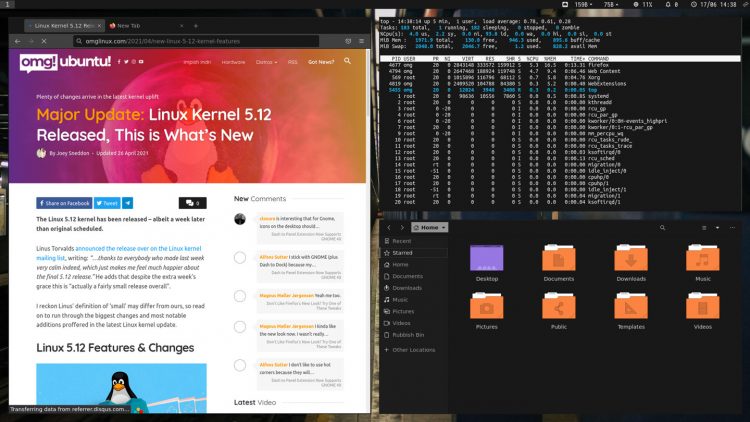Click the Firefox shield extension icon in toolbar
Image resolution: width=750 pixels, height=422 pixels.
pos(348,41)
